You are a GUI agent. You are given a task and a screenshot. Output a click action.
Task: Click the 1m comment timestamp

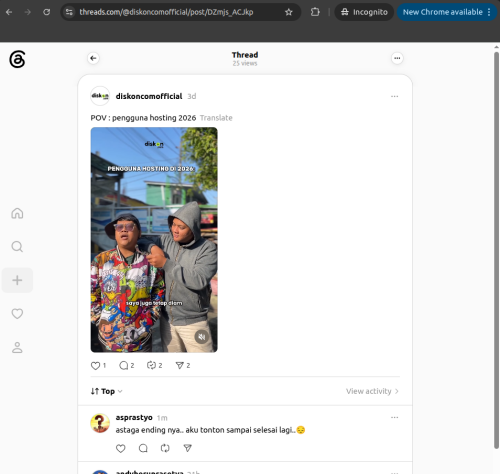click(162, 418)
